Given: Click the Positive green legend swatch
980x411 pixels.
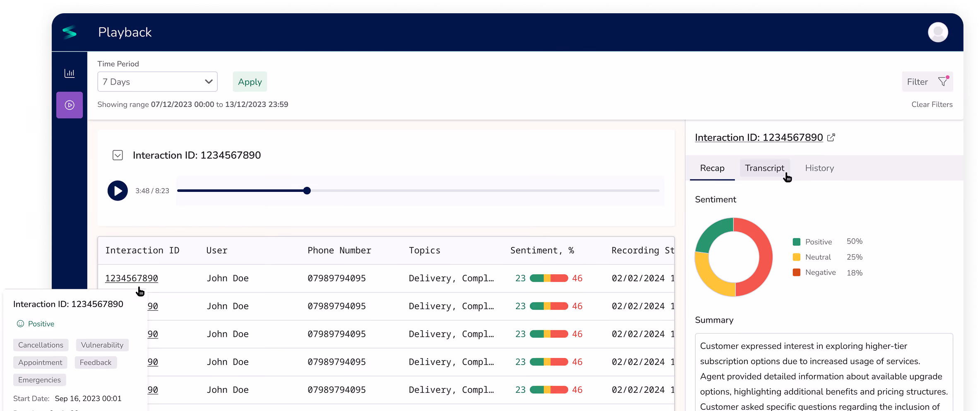Looking at the screenshot, I should [796, 242].
